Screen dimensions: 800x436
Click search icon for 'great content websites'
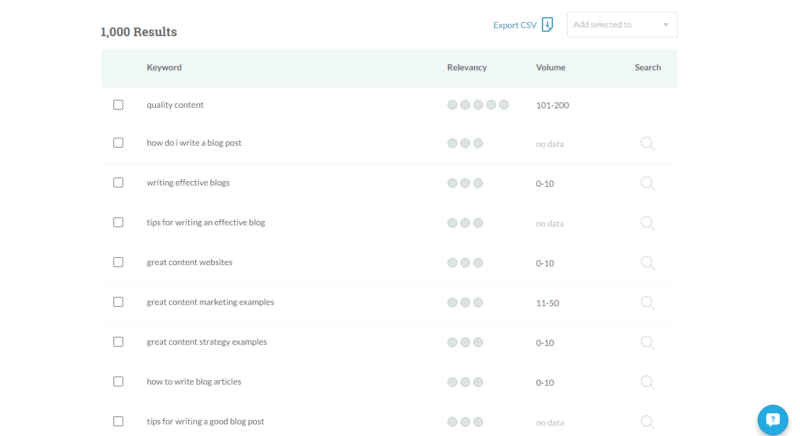coord(647,263)
